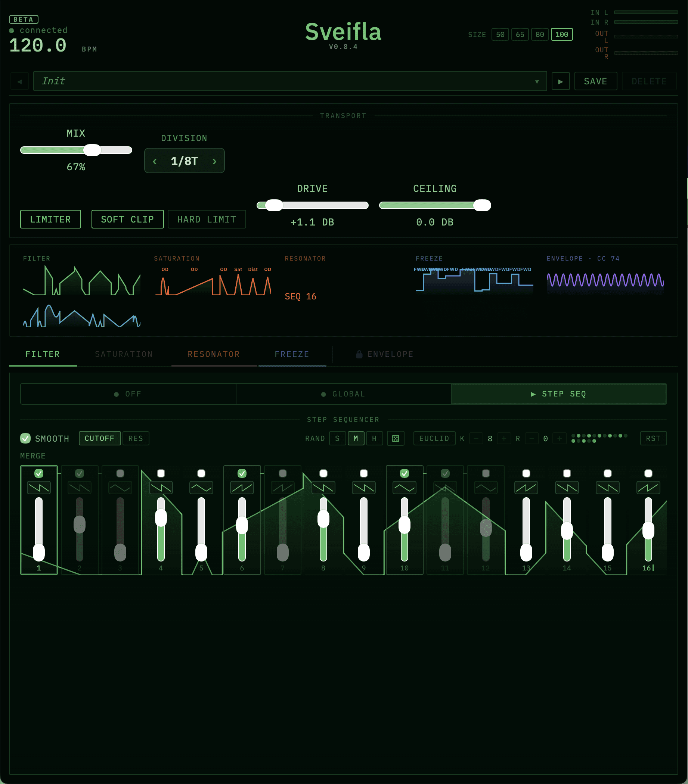Open the Init preset dropdown

coord(290,81)
